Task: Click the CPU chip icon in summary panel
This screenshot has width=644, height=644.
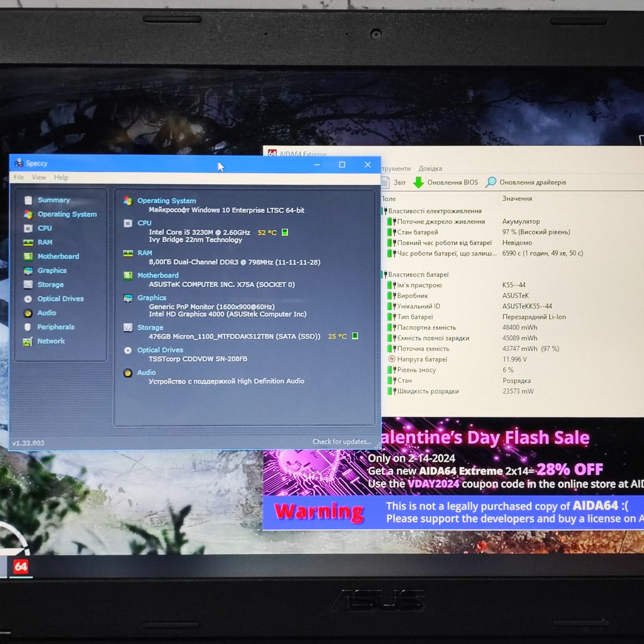Action: click(x=128, y=223)
